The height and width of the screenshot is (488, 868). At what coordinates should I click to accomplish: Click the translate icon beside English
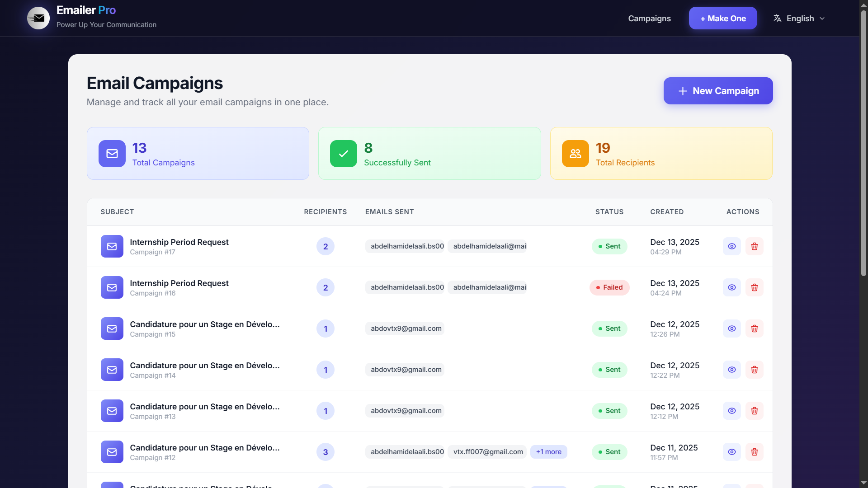point(777,19)
